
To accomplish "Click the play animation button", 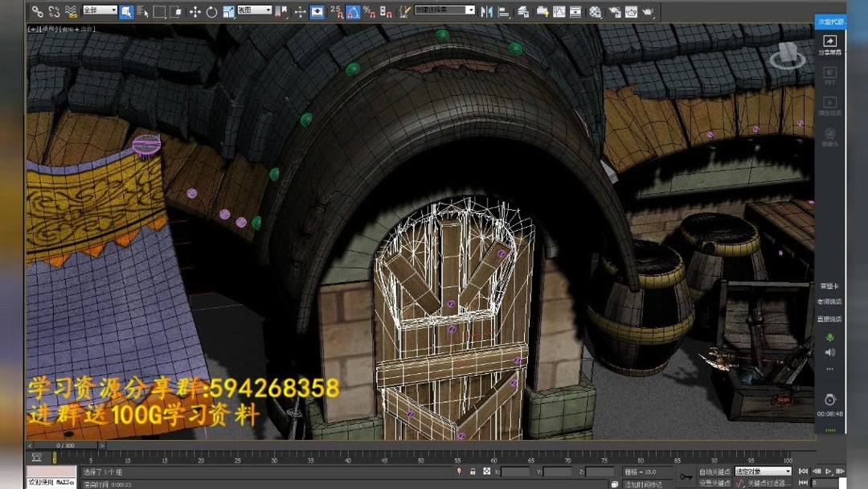I will [829, 471].
